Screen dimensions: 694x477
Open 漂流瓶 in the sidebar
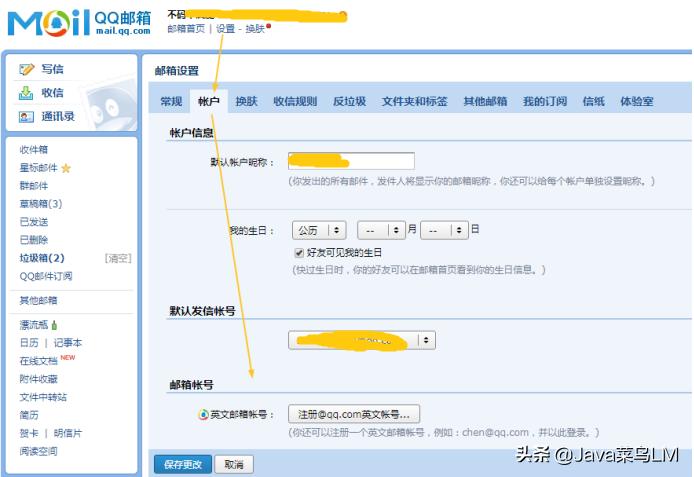tap(34, 325)
